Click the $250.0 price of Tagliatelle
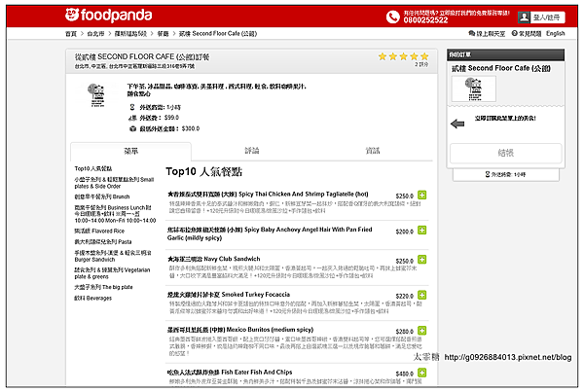The width and height of the screenshot is (584, 392). pyautogui.click(x=405, y=196)
